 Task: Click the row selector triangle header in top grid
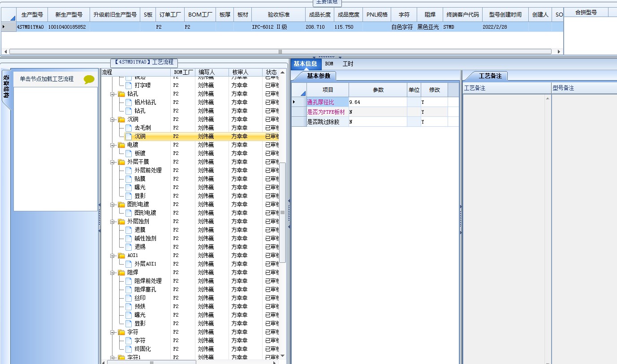pyautogui.click(x=9, y=14)
